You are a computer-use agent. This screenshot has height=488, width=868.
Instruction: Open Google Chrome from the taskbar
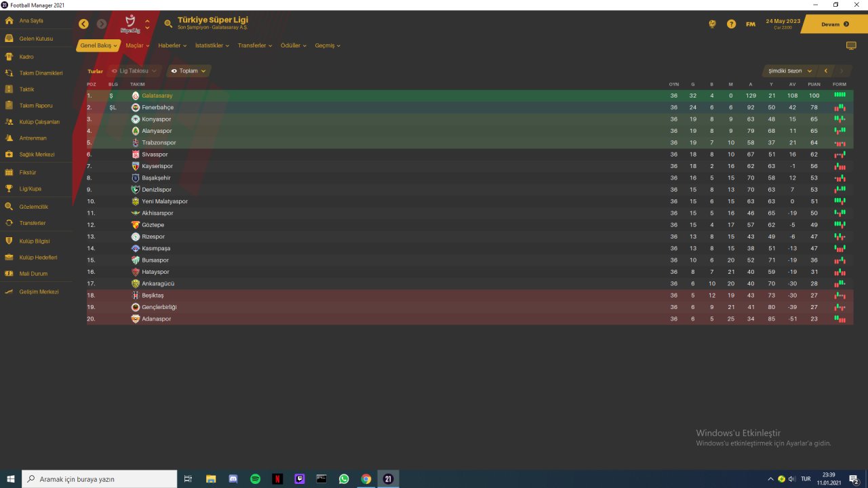[366, 479]
